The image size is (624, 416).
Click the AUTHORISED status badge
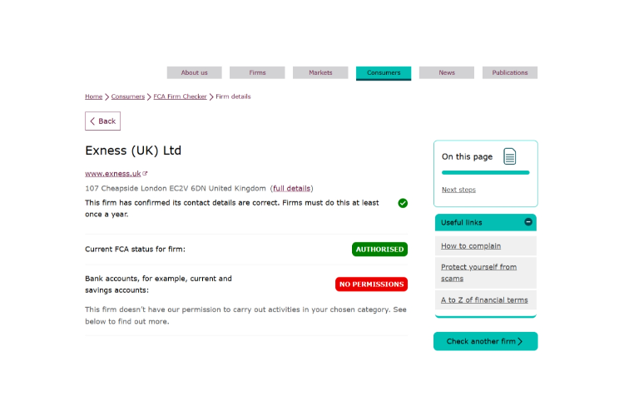click(380, 249)
